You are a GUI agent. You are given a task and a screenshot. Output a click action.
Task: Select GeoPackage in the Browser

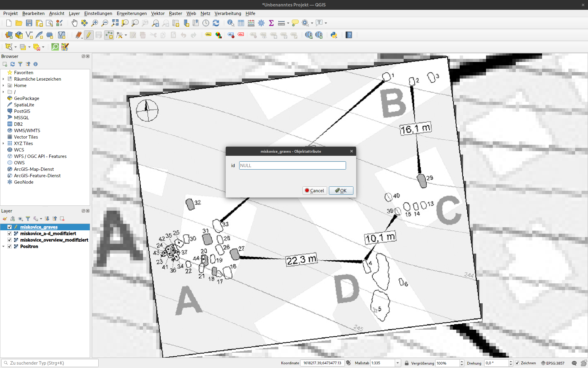click(x=27, y=98)
